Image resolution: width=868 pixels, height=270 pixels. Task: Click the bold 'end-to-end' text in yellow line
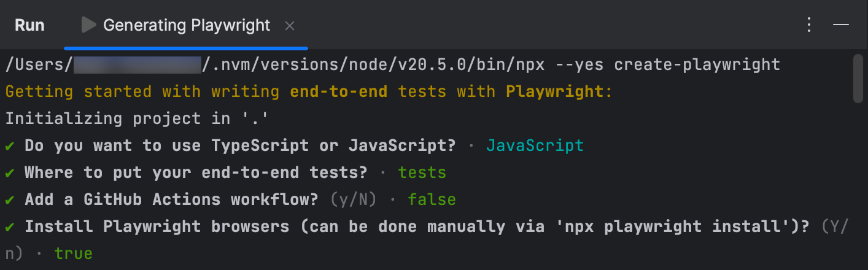pyautogui.click(x=338, y=92)
